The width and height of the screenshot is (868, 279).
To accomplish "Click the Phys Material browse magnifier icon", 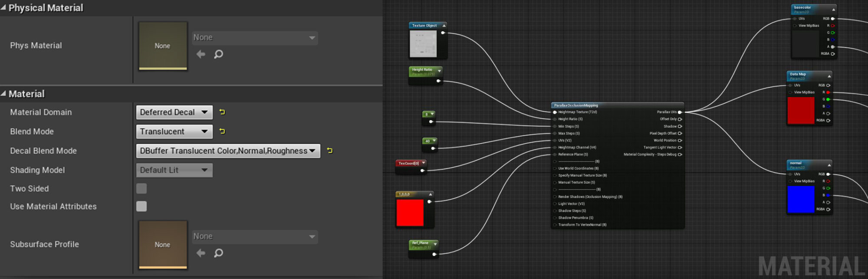I will coord(219,54).
